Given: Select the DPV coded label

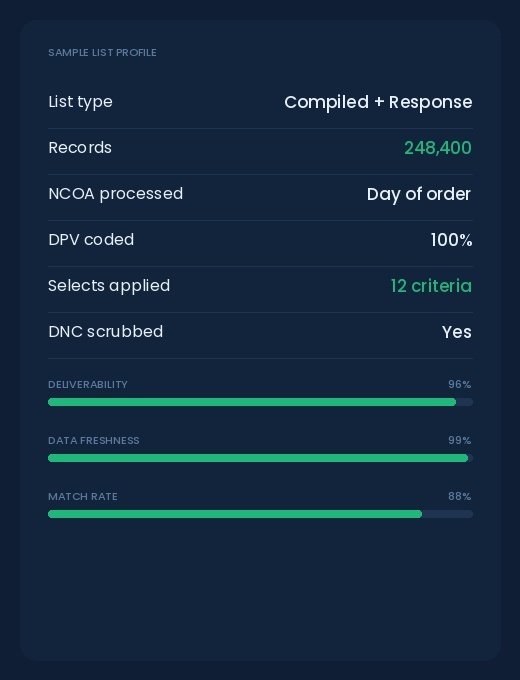Looking at the screenshot, I should [91, 240].
